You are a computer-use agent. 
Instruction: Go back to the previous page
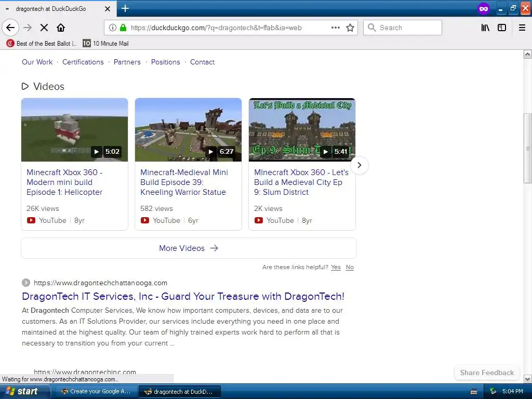click(10, 28)
